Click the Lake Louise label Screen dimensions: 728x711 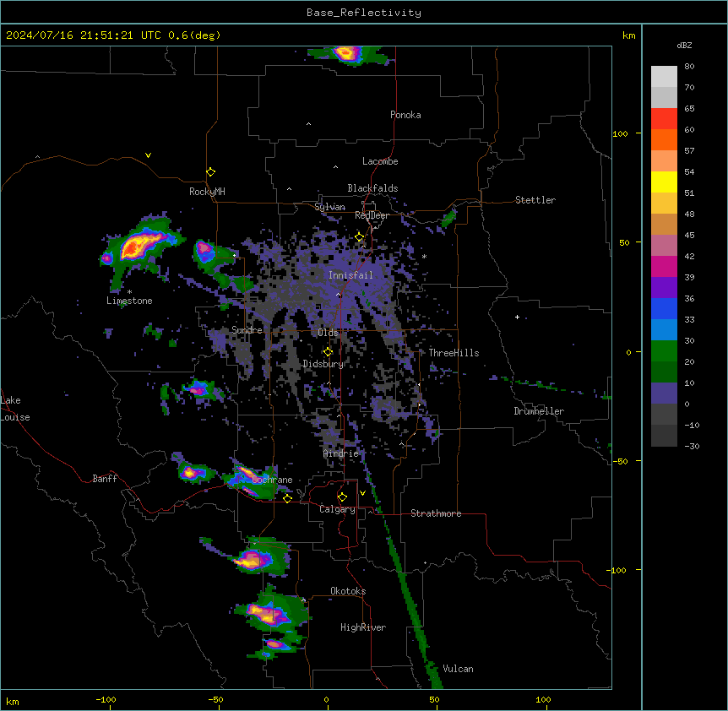[x=15, y=409]
